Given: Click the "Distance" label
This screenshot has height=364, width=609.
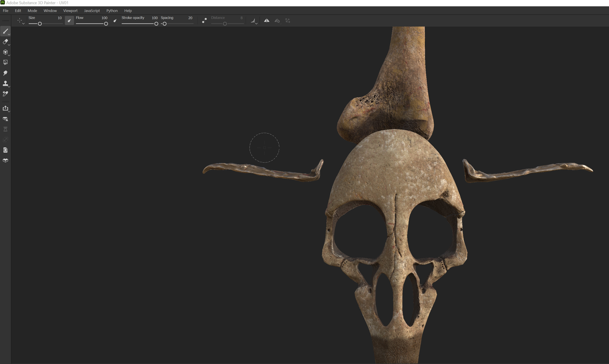Looking at the screenshot, I should (x=218, y=18).
